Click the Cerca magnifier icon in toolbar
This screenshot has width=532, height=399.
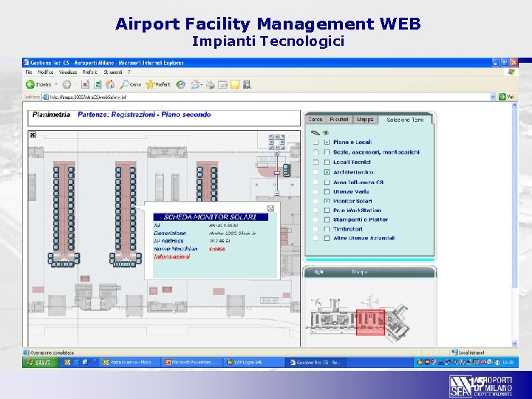pos(124,84)
